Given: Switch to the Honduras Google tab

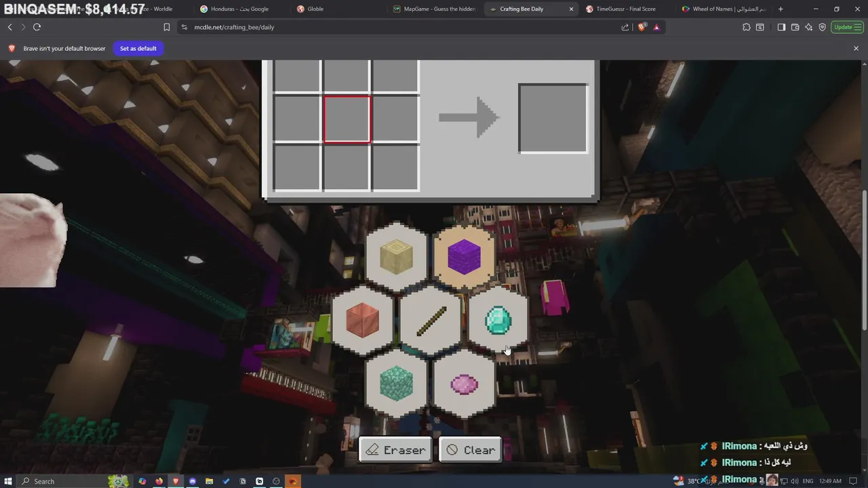Looking at the screenshot, I should click(x=239, y=9).
